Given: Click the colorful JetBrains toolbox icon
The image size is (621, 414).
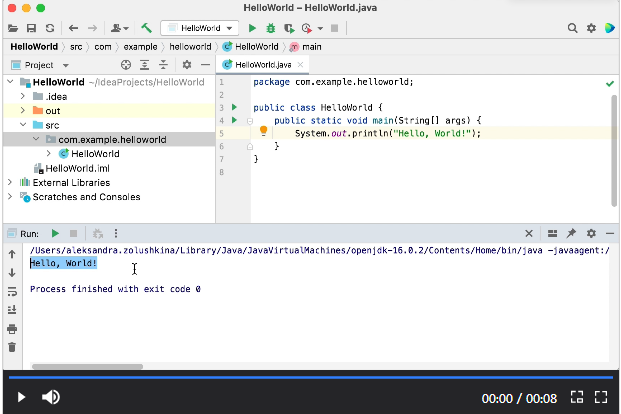Looking at the screenshot, I should [x=610, y=28].
